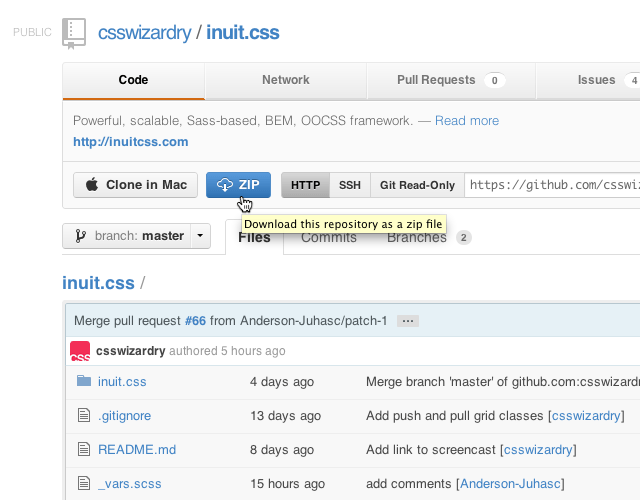Image resolution: width=640 pixels, height=500 pixels.
Task: Open csswizardry commit author link
Action: (131, 351)
